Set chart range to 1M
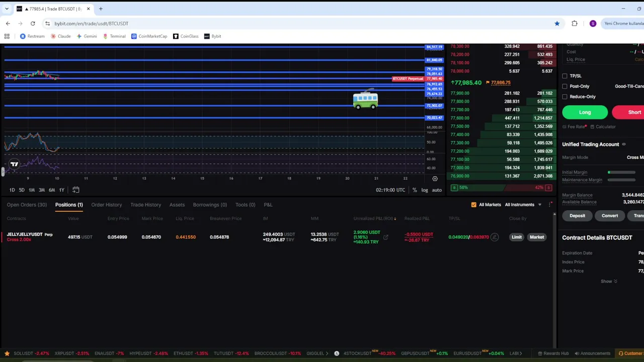644x362 pixels. click(x=32, y=190)
